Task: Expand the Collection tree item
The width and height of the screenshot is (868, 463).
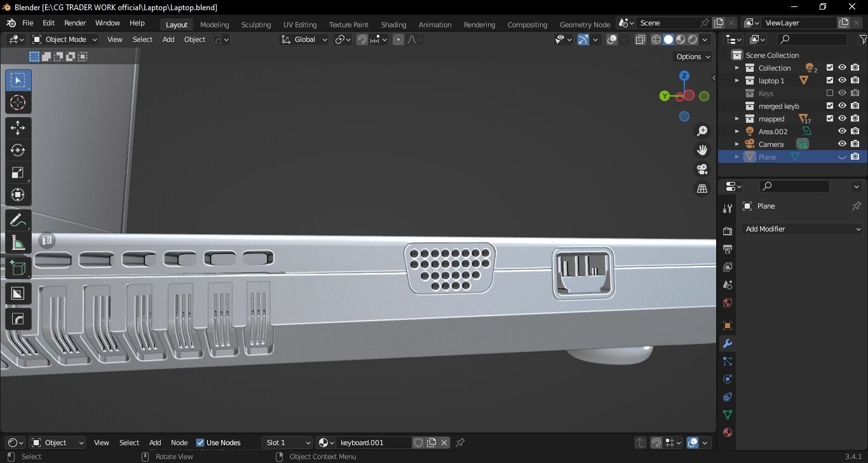Action: pos(737,68)
